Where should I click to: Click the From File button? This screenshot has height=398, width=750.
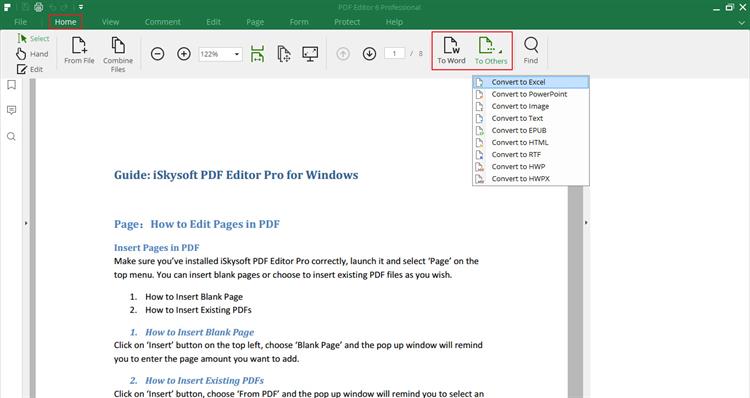coord(79,50)
